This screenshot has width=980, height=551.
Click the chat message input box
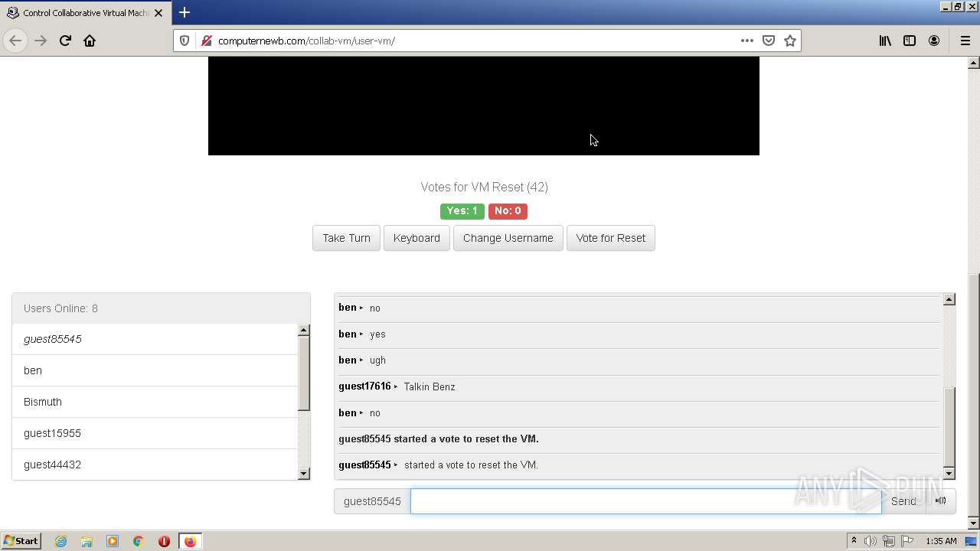(x=645, y=501)
